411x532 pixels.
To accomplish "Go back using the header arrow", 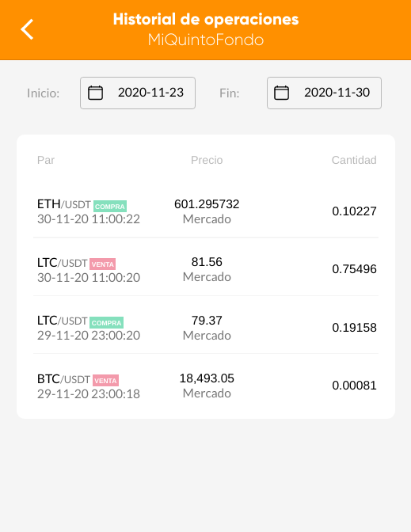I will point(27,29).
